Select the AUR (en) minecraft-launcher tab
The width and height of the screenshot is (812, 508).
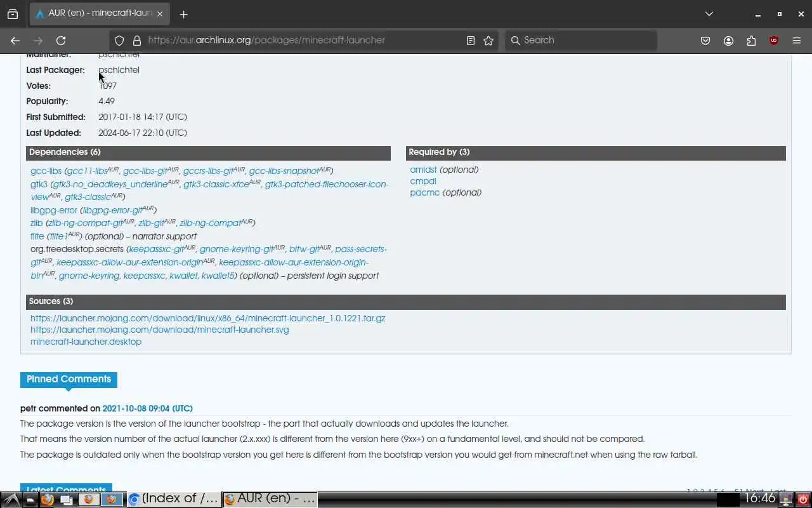100,13
